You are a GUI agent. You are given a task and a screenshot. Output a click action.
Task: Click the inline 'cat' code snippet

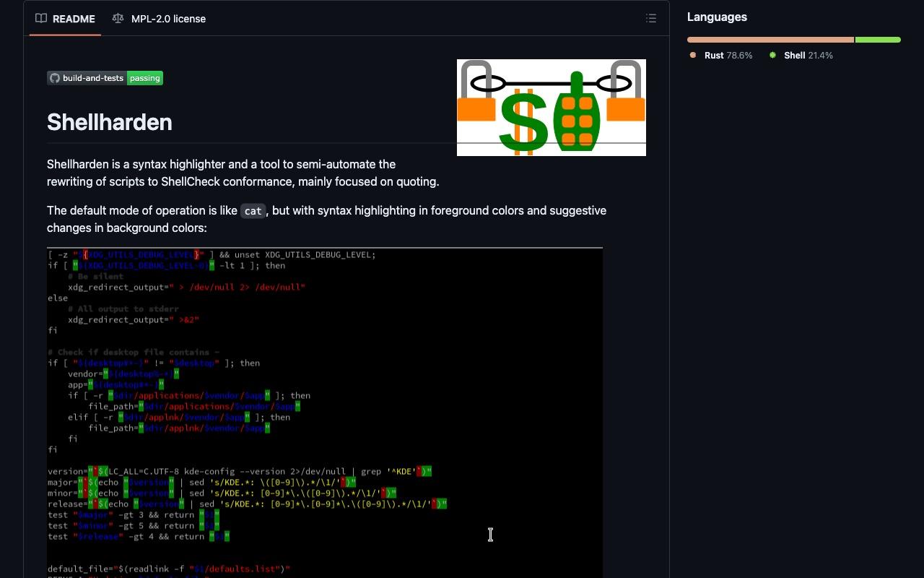[x=253, y=211]
